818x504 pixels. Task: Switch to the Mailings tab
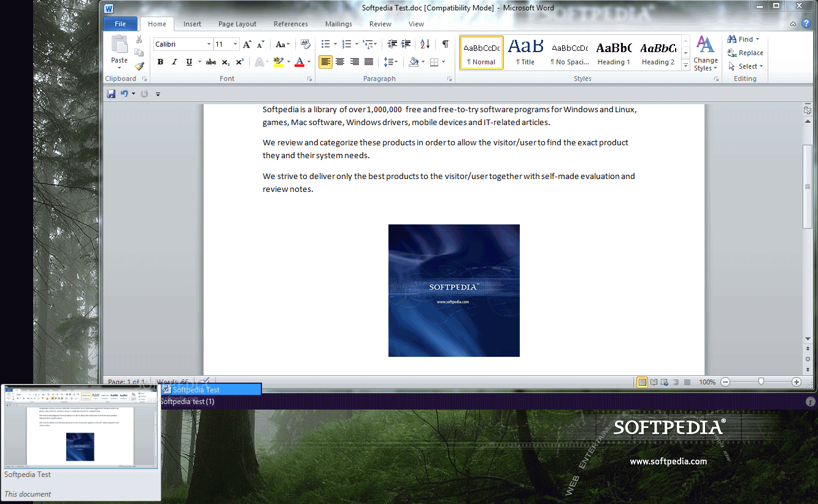tap(339, 24)
